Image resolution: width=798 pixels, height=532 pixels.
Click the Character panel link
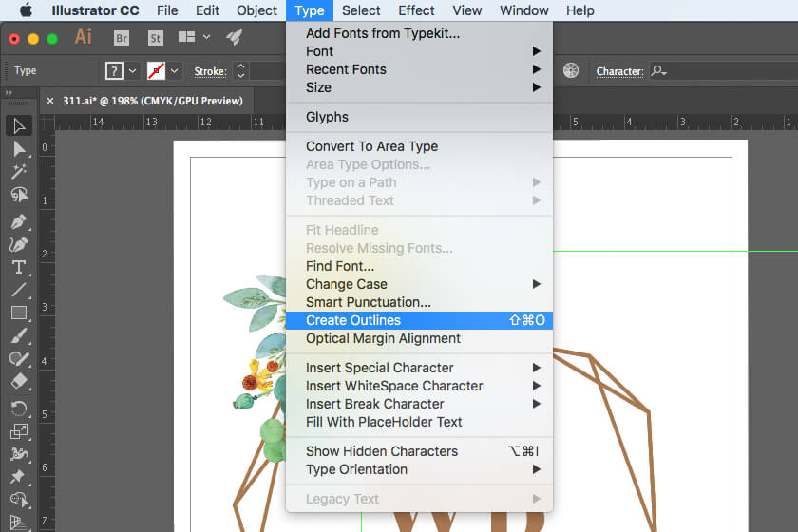[x=619, y=71]
